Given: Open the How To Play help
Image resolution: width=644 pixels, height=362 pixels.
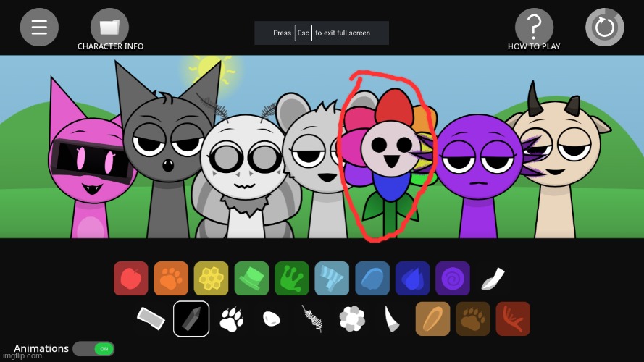Looking at the screenshot, I should (x=534, y=27).
